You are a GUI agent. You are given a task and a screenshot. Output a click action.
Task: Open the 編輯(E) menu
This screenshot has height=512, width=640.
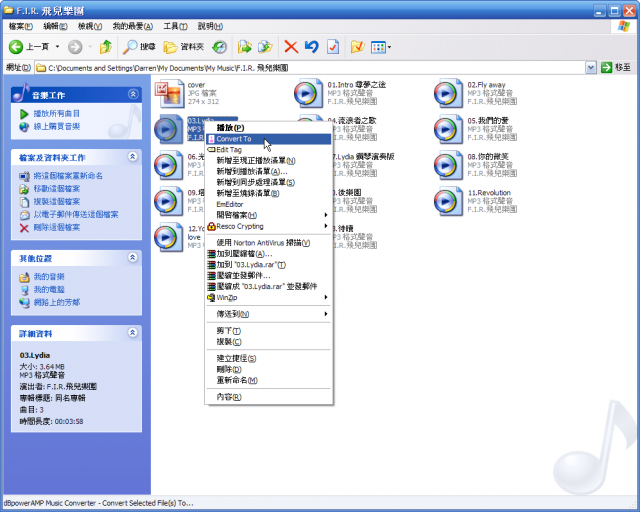[55, 26]
